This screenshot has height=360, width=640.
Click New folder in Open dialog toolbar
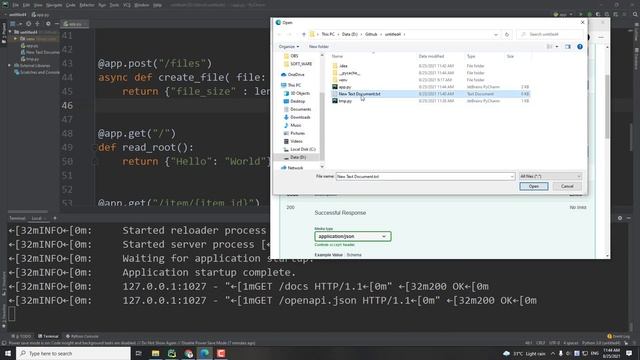pyautogui.click(x=319, y=47)
